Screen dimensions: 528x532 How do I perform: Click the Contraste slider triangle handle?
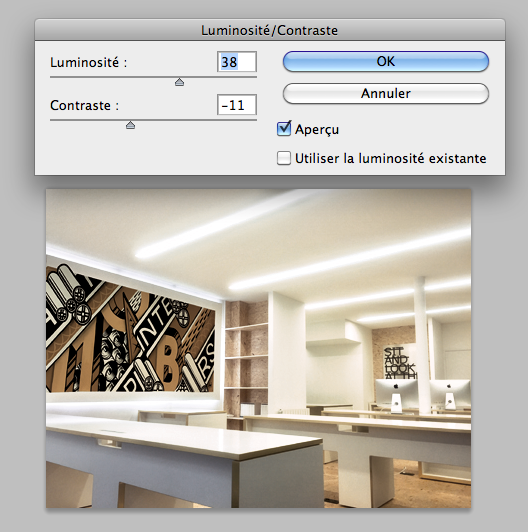point(131,125)
